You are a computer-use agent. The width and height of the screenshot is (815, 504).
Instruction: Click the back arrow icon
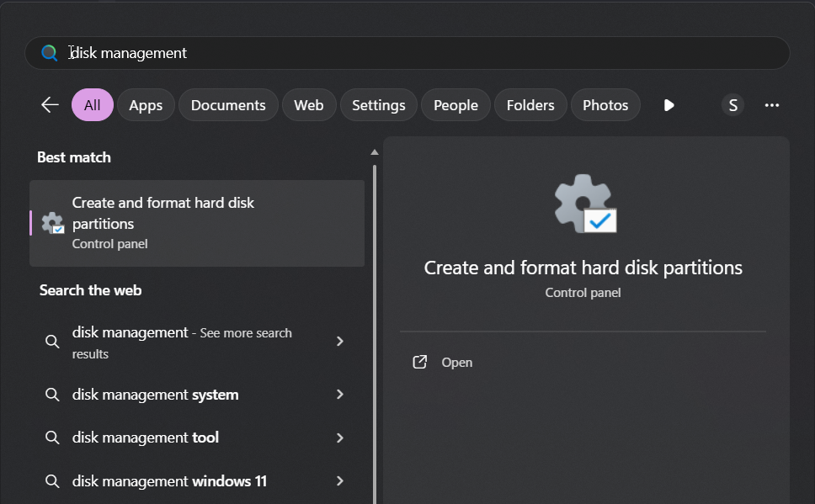tap(50, 105)
